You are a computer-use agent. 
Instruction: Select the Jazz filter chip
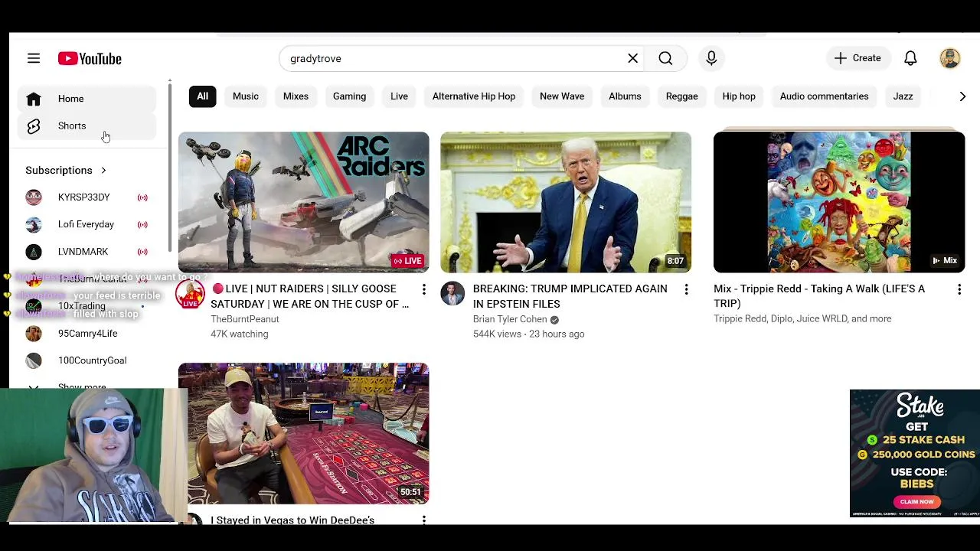903,96
